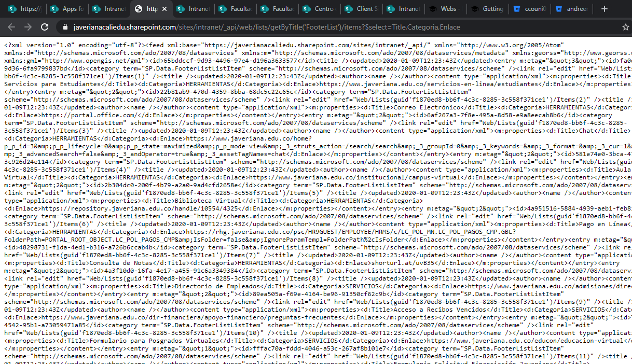Viewport: 632px width, 364px height.
Task: Switch to the first https:// tab
Action: click(x=25, y=9)
